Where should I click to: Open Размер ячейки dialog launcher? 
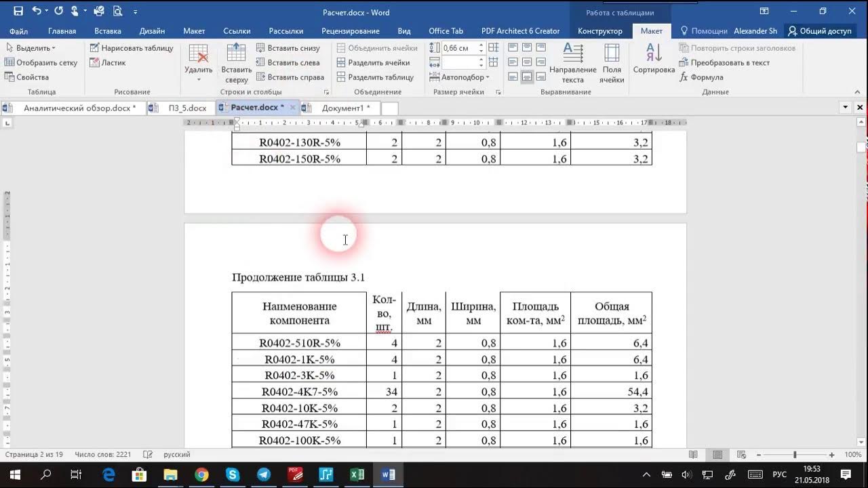point(498,92)
